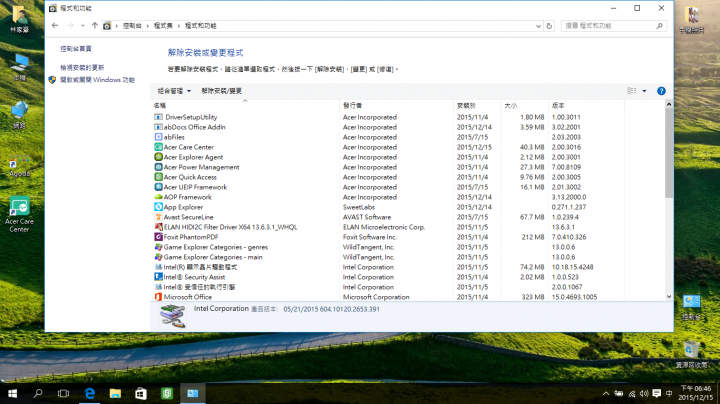Screen dimensions: 720x404
Task: Go up one level with the up arrow
Action: point(95,26)
